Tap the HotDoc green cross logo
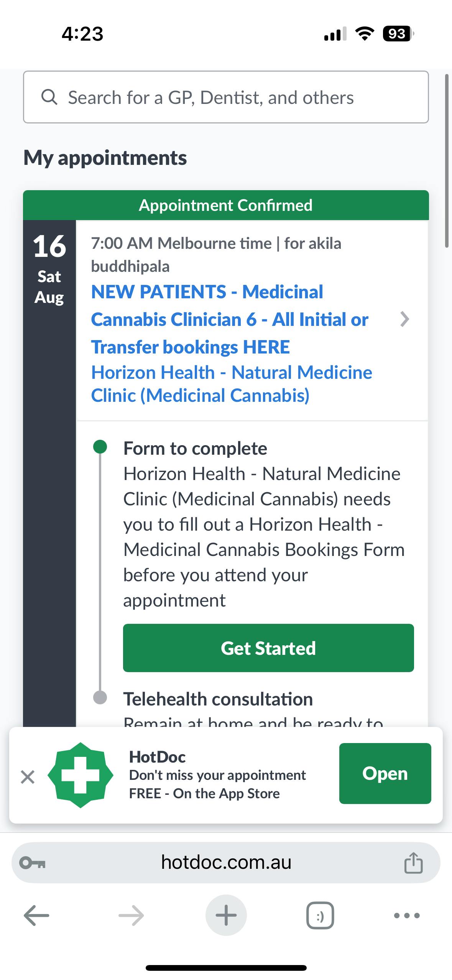 click(x=81, y=775)
